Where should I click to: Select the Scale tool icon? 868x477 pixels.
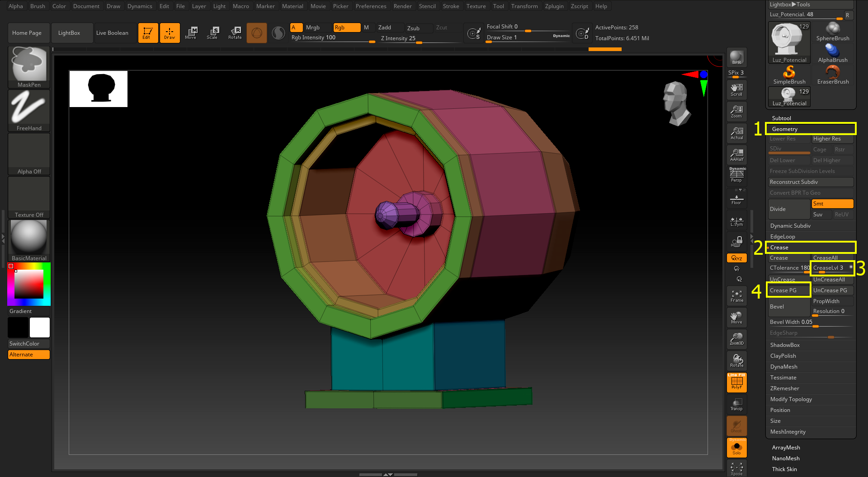click(x=212, y=33)
